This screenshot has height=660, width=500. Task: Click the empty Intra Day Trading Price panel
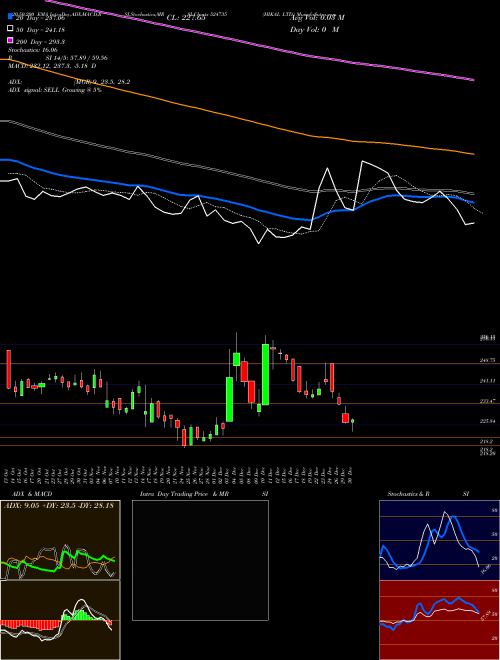[x=200, y=560]
